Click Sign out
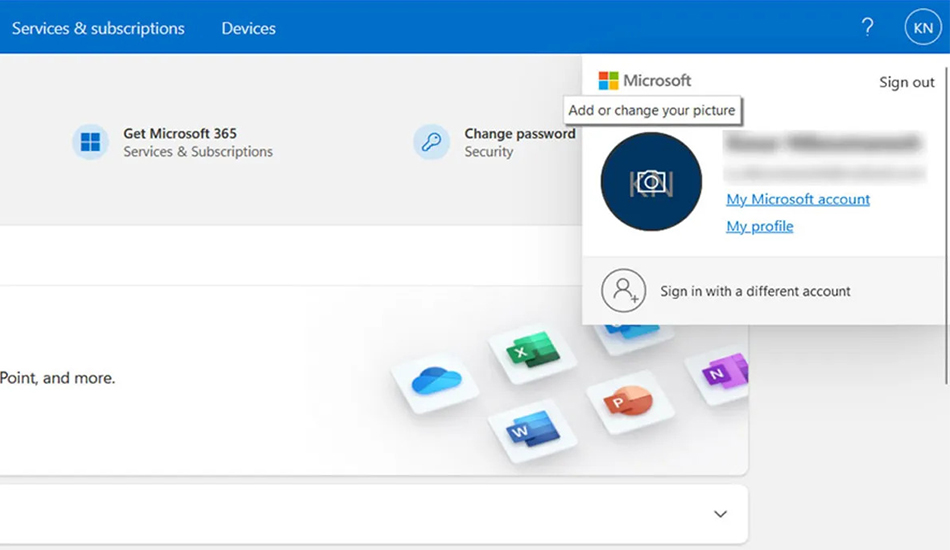 pyautogui.click(x=906, y=82)
